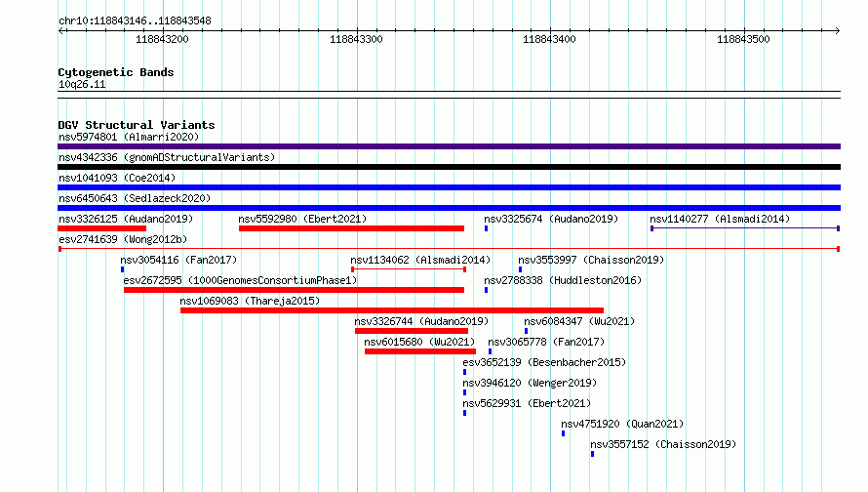The width and height of the screenshot is (868, 492).
Task: Click the 118843200 ruler coordinate
Action: click(x=162, y=39)
